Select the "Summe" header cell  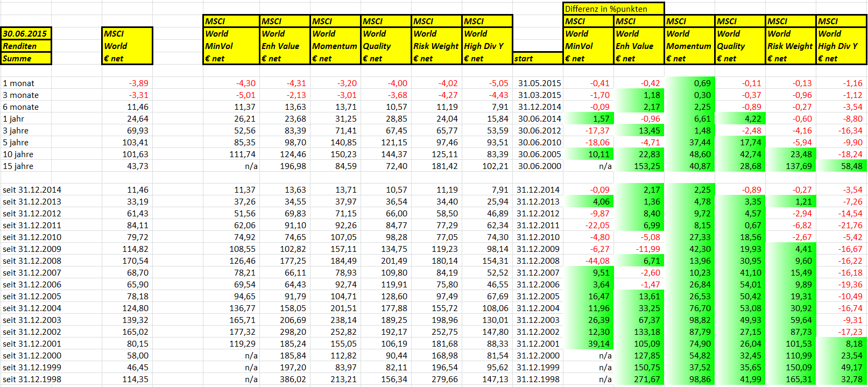pyautogui.click(x=26, y=58)
